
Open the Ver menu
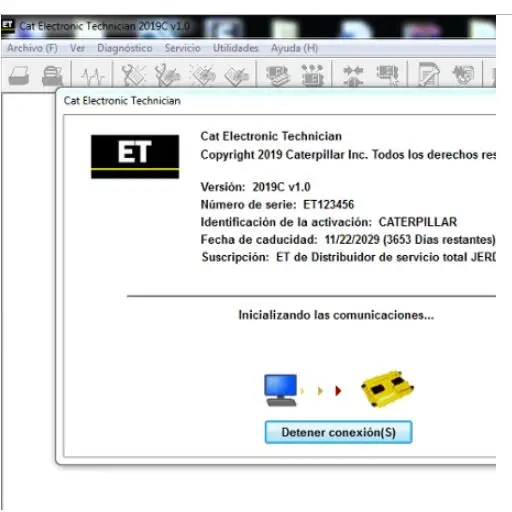[77, 48]
